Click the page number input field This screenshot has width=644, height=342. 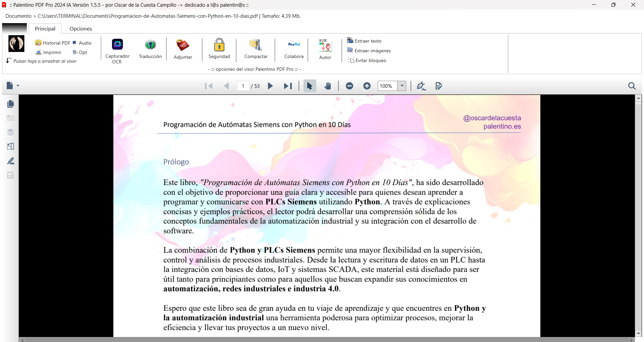243,86
